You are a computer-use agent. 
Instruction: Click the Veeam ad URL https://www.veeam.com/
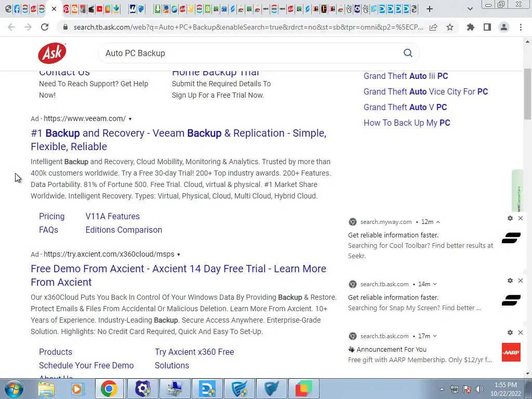85,119
